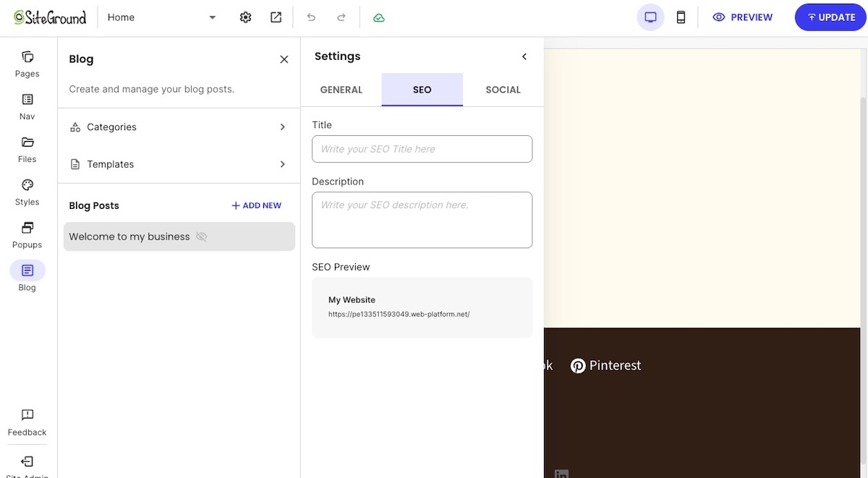Select Blog in the sidebar
Viewport: 868px width, 478px height.
coord(27,277)
